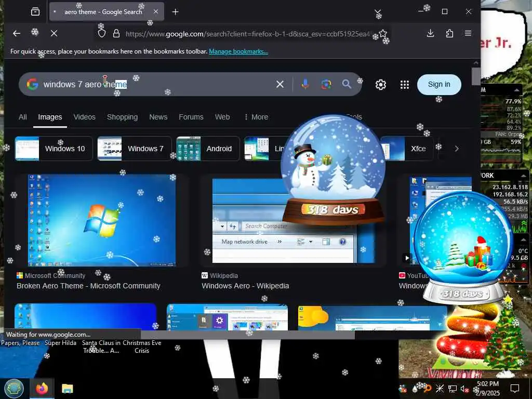The image size is (532, 399).
Task: Open Windows Aero Wikipedia result link
Action: tap(245, 286)
